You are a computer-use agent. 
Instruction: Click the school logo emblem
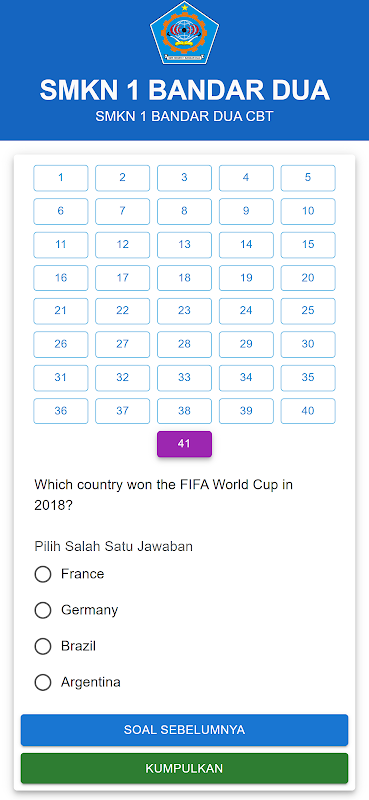pos(184,33)
